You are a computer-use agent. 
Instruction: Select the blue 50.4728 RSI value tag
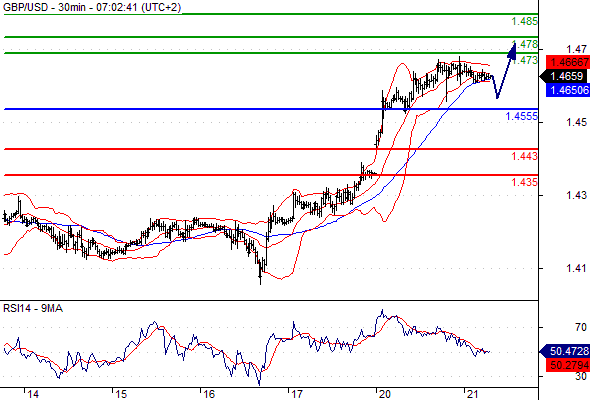[565, 352]
